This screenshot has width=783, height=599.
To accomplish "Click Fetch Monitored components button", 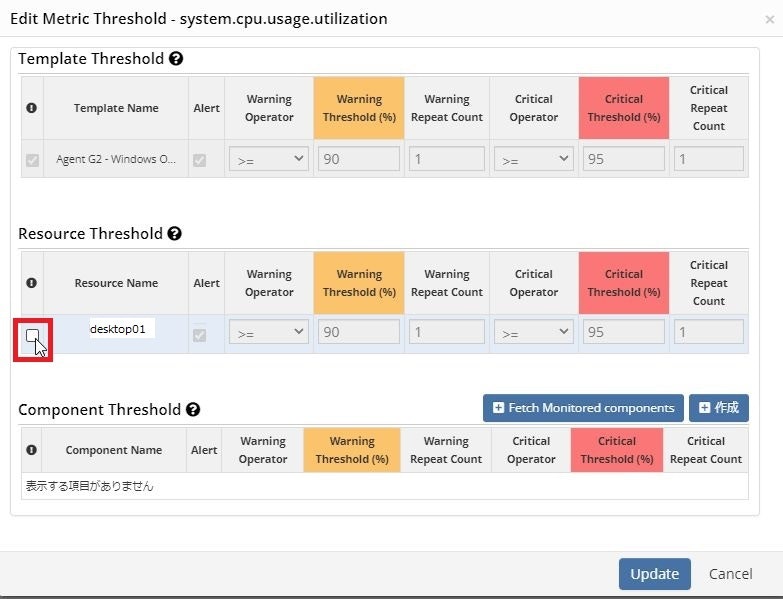I will [583, 408].
